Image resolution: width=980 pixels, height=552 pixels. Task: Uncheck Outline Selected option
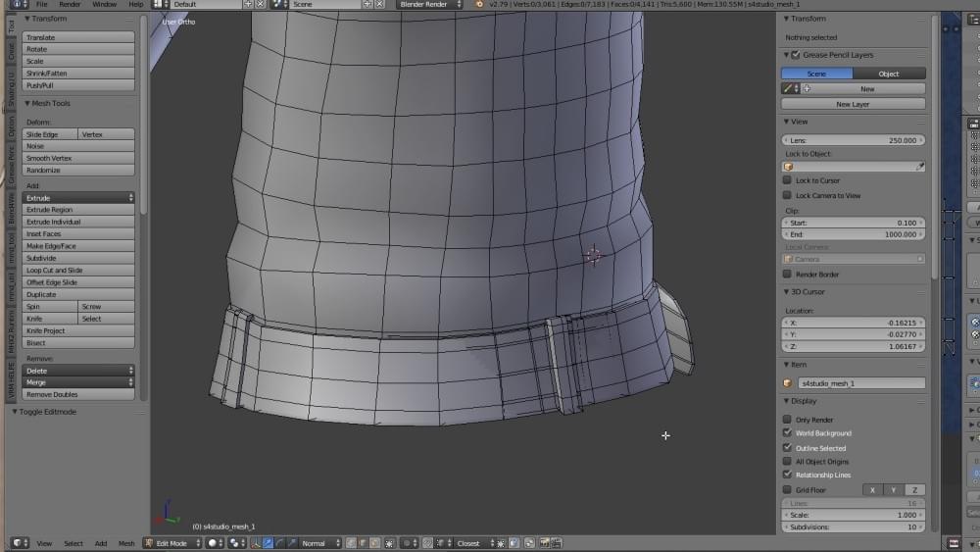click(787, 448)
